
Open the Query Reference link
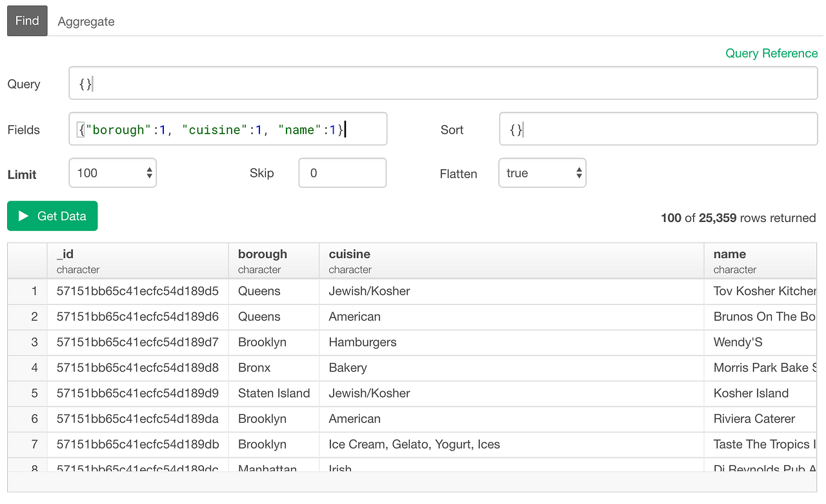click(772, 54)
